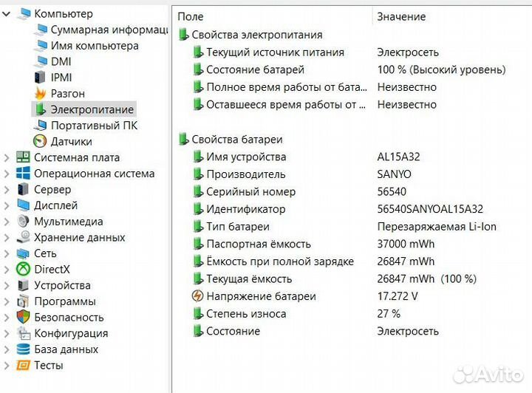Click the Разгон flame icon
The height and width of the screenshot is (393, 532).
[41, 93]
